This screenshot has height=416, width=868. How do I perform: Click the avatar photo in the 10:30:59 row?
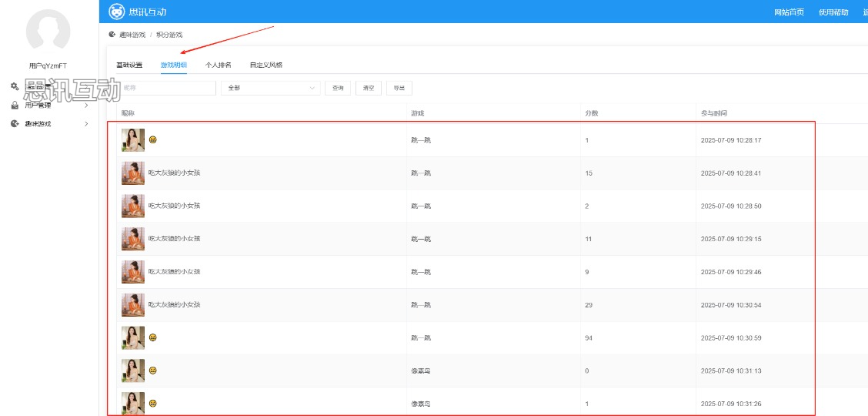(133, 338)
